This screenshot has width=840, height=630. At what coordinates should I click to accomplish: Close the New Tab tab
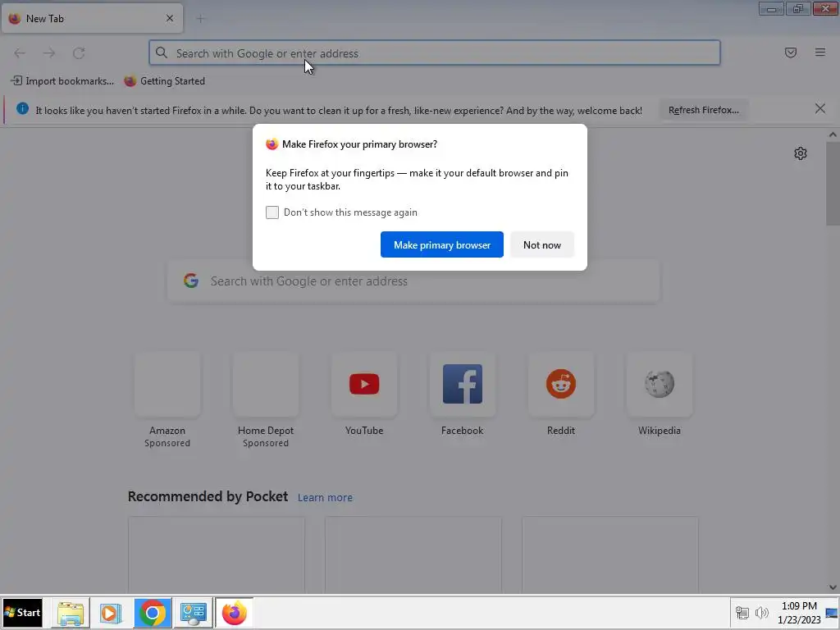170,18
